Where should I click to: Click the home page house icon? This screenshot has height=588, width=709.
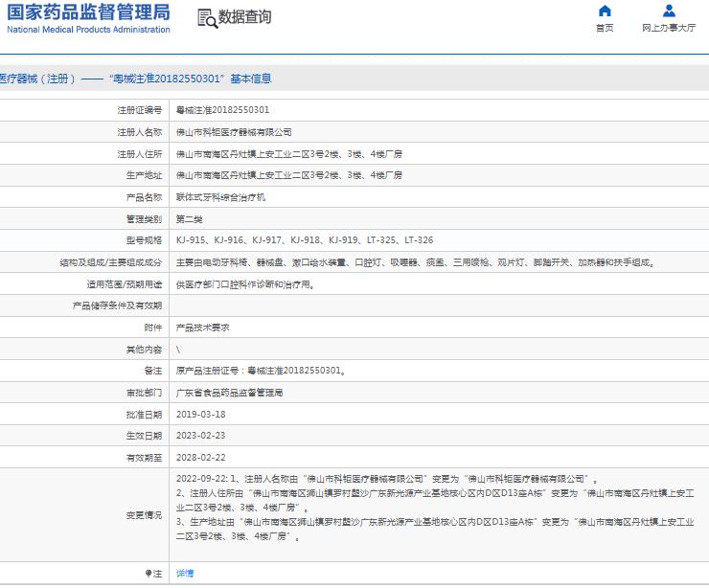[x=605, y=11]
